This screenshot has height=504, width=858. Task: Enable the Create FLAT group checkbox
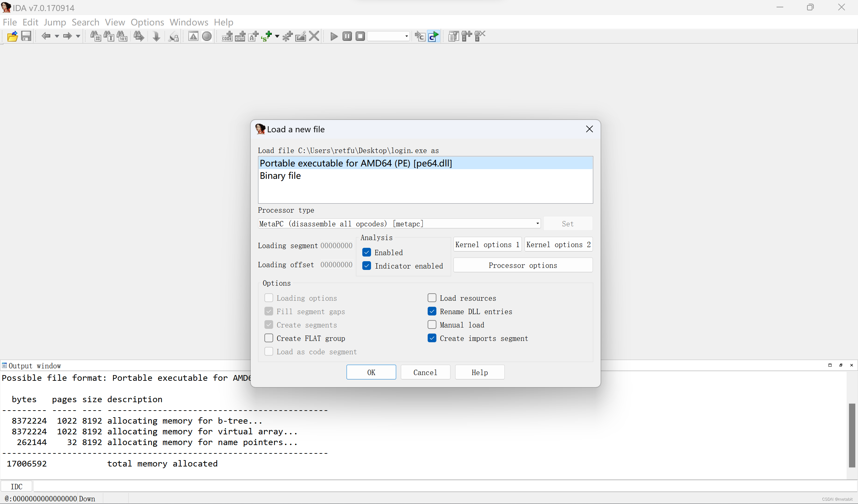click(x=269, y=338)
